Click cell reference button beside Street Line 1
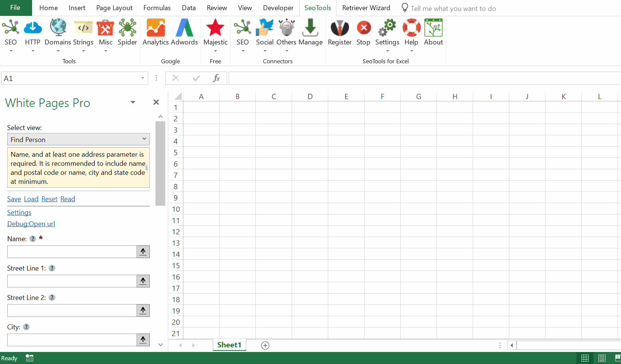 pos(143,281)
